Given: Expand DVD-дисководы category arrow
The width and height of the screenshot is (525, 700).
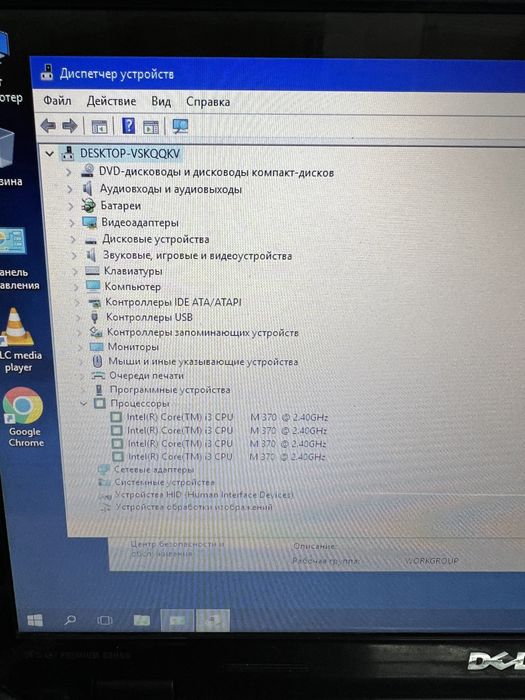Looking at the screenshot, I should (68, 172).
